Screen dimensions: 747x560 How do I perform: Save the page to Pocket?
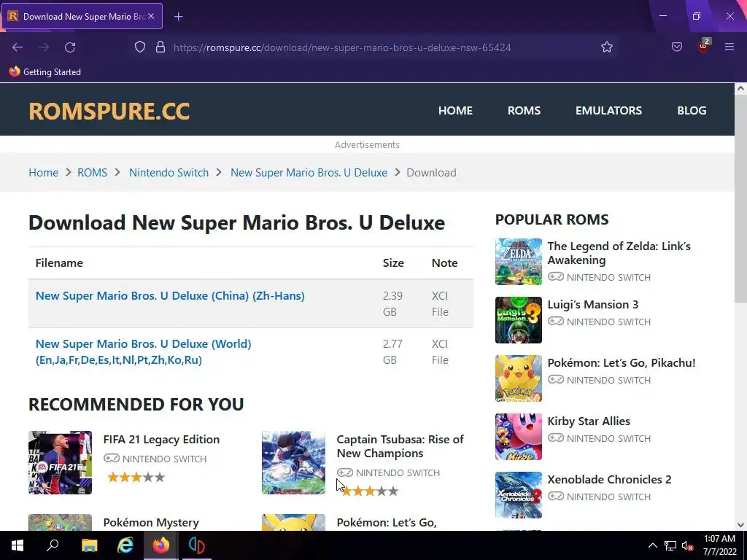(676, 47)
